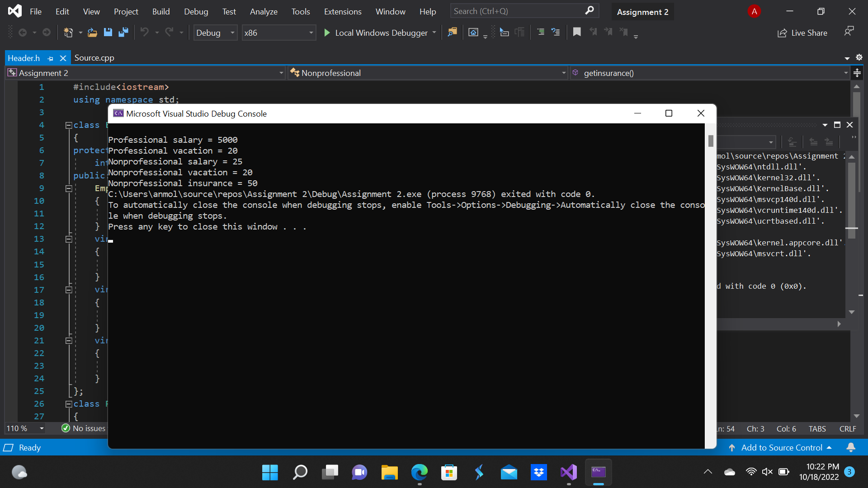
Task: Open the Extensions menu
Action: [x=343, y=12]
